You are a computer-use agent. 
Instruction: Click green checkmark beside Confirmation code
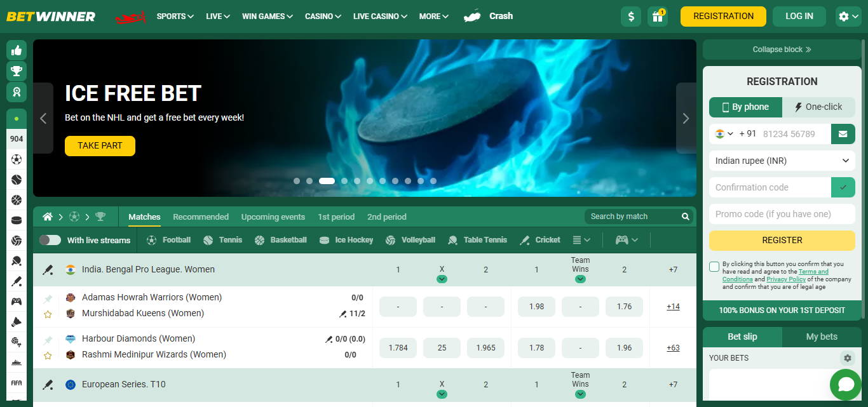[843, 187]
